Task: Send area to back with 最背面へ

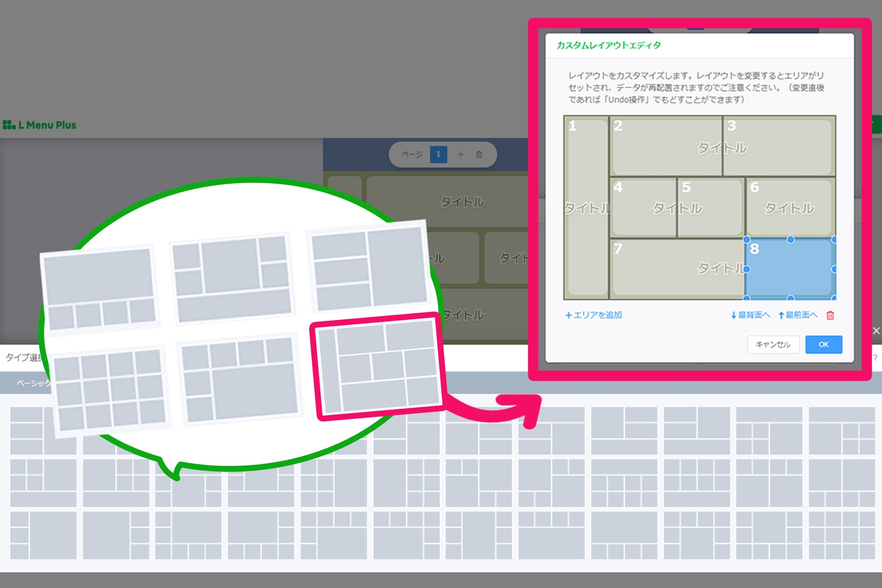Action: (750, 315)
